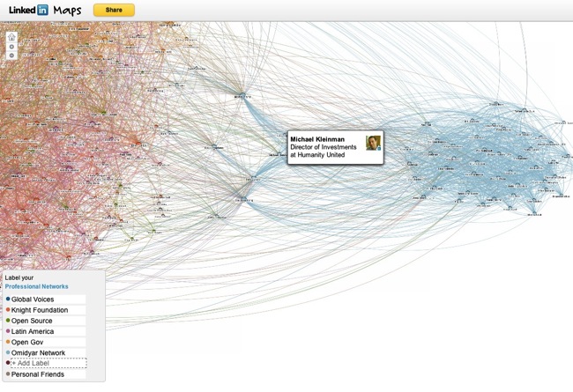Click the Michael Kleinman name in tooltip
The width and height of the screenshot is (573, 392).
pos(317,139)
